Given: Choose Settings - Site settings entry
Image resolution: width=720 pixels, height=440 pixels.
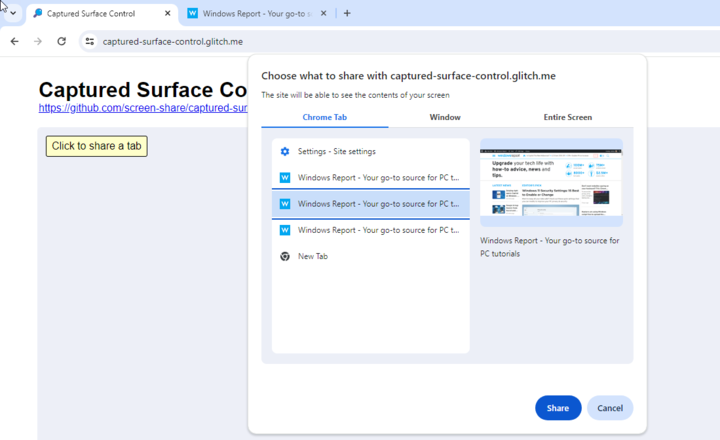Looking at the screenshot, I should [x=371, y=152].
